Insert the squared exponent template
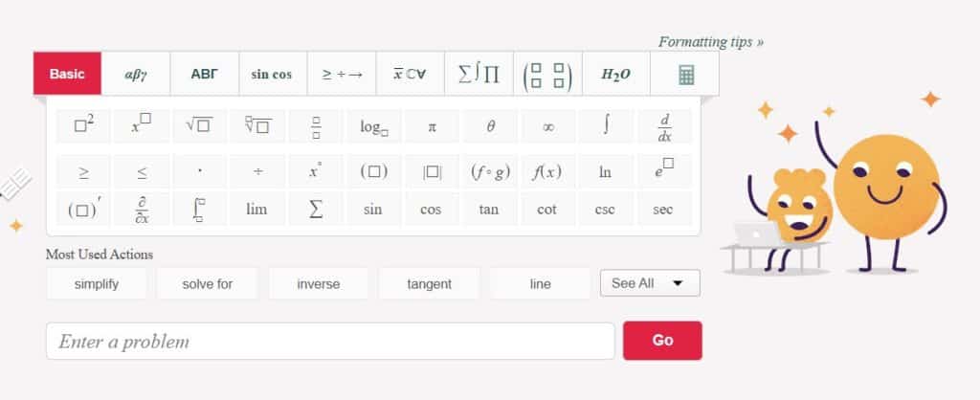The image size is (980, 400). [x=83, y=126]
